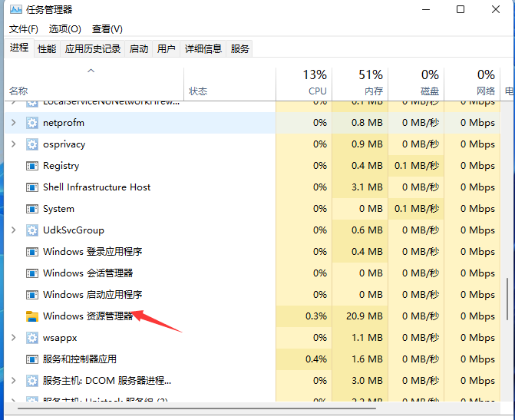Select the netprofm gear icon
Image resolution: width=515 pixels, height=420 pixels.
32,123
